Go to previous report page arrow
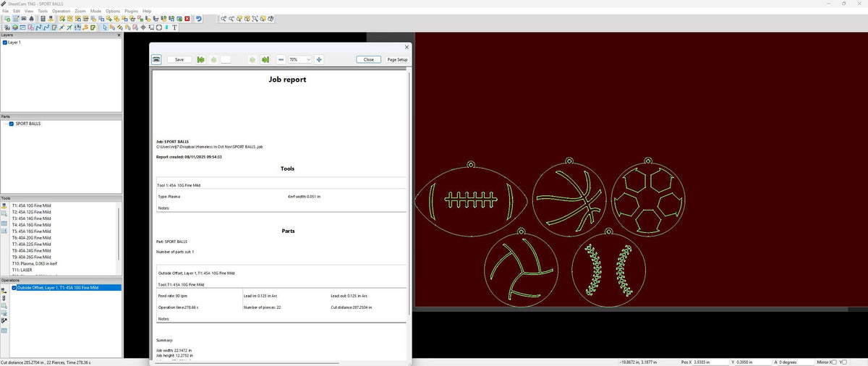 point(214,59)
